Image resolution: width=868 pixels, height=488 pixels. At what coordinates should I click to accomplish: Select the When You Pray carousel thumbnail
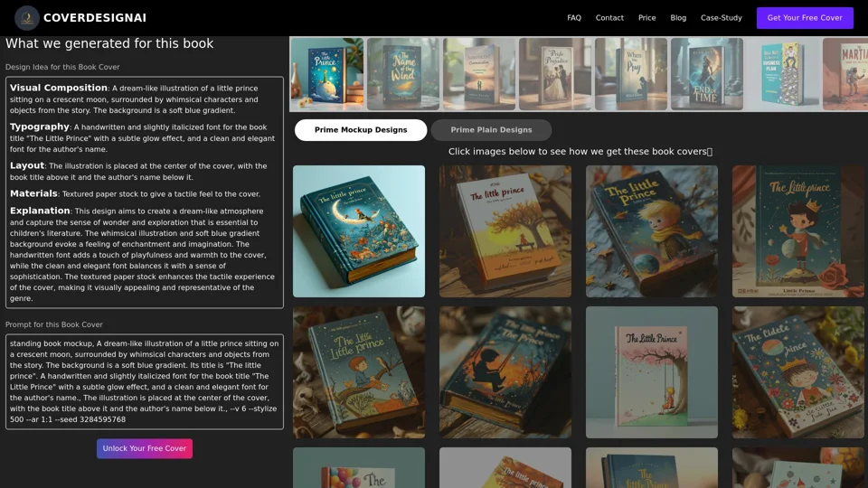click(x=631, y=73)
